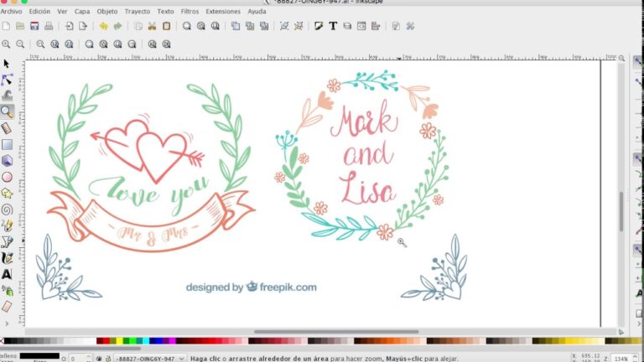This screenshot has width=644, height=362.
Task: Click the Group objects icon
Action: 283,26
